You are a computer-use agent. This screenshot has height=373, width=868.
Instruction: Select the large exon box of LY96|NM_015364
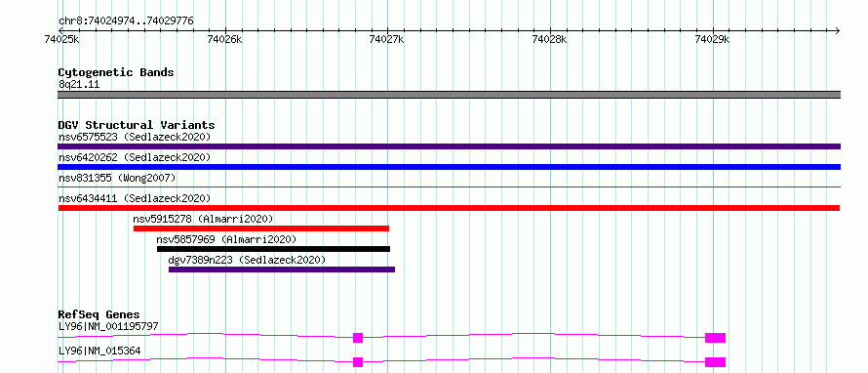[715, 362]
